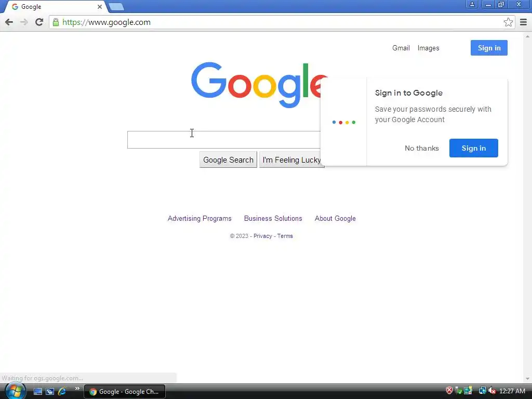Viewport: 532px width, 399px height.
Task: Bookmark this page with the star icon
Action: point(508,22)
